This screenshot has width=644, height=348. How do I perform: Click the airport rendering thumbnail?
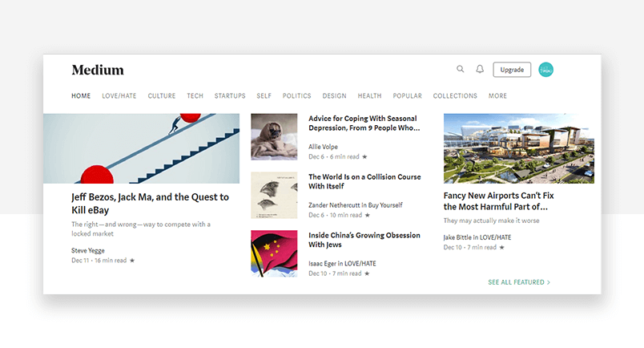(519, 148)
